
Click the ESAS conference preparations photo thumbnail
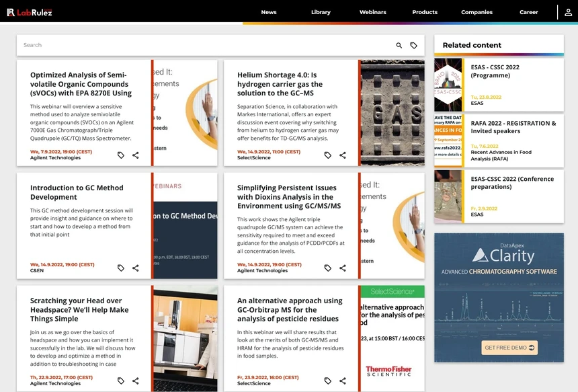point(448,196)
